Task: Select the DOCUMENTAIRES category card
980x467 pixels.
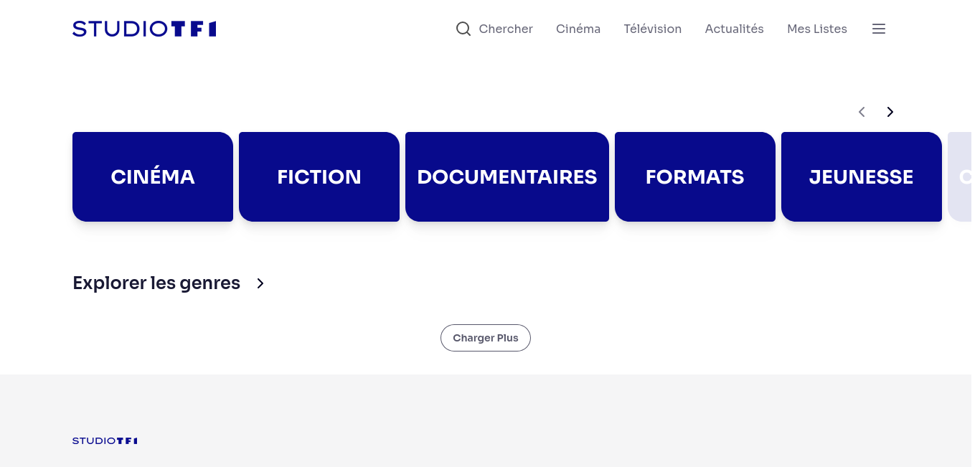Action: [x=507, y=176]
